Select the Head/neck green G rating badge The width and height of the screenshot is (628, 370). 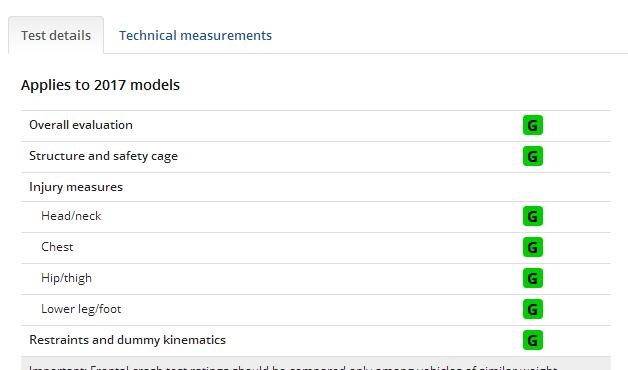point(533,216)
